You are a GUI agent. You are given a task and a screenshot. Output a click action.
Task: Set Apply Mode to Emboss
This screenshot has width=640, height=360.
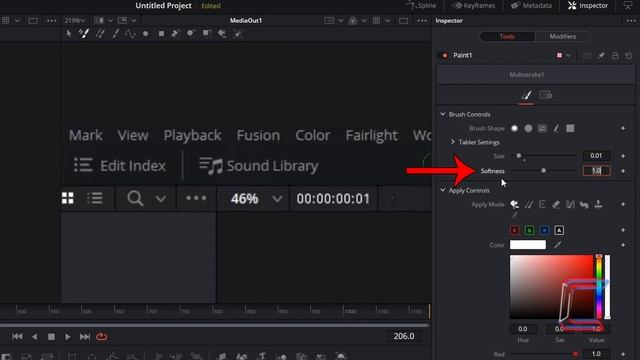542,204
